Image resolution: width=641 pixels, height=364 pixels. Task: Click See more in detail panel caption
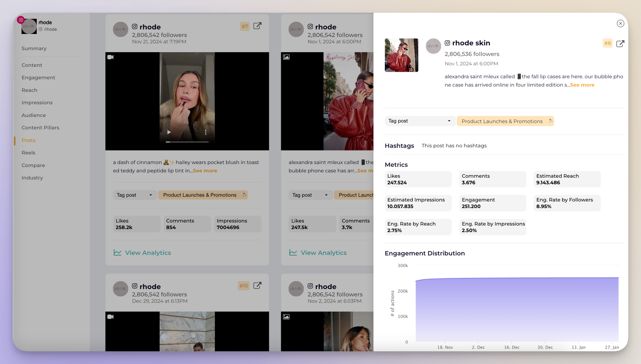tap(582, 85)
